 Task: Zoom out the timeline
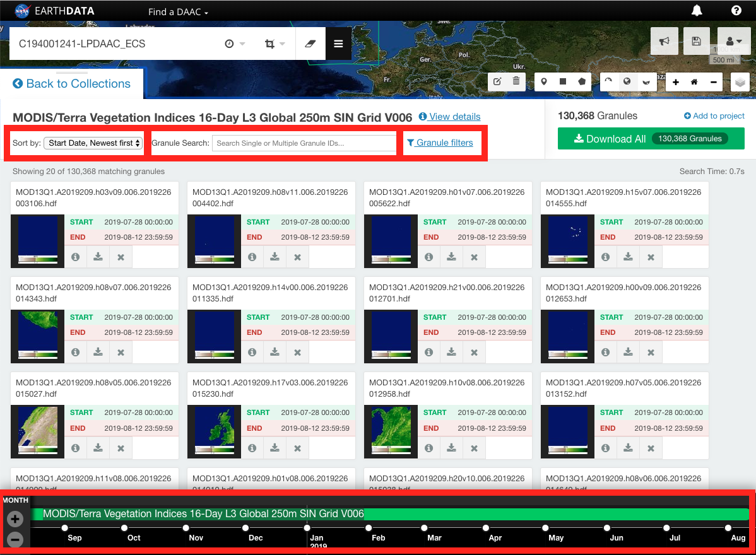pyautogui.click(x=15, y=539)
